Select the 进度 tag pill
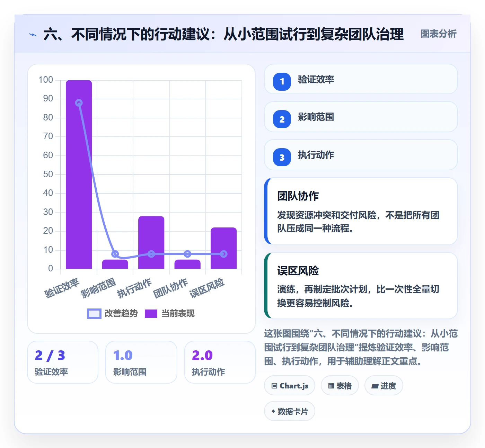485x448 pixels. [x=384, y=385]
